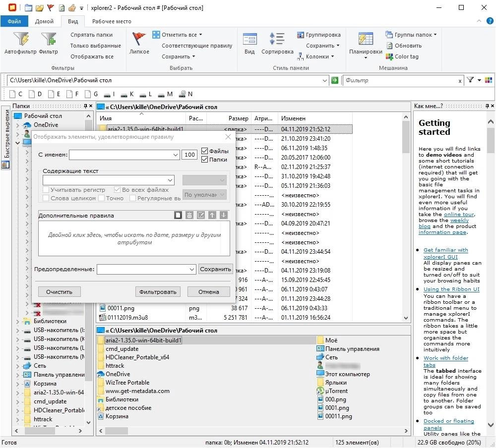The image size is (496, 448).
Task: Click Отмена in dialog
Action: (x=209, y=292)
